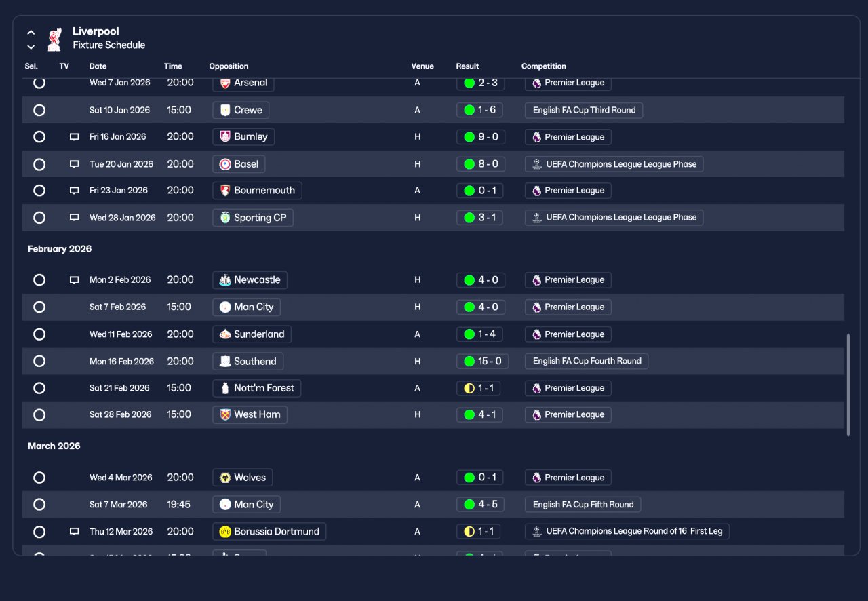Click the Wolves club badge
This screenshot has width=868, height=601.
[x=225, y=478]
